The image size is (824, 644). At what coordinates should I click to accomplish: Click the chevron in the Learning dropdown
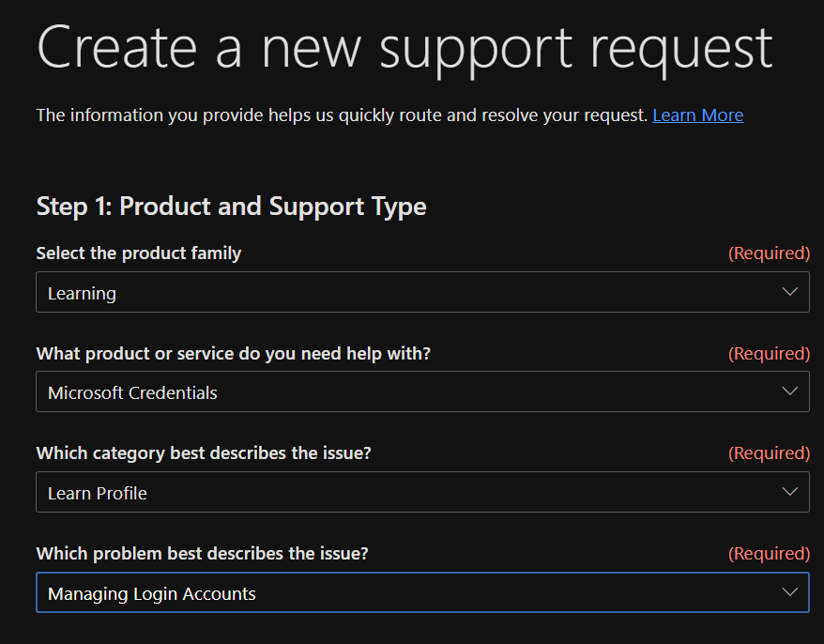click(x=790, y=292)
